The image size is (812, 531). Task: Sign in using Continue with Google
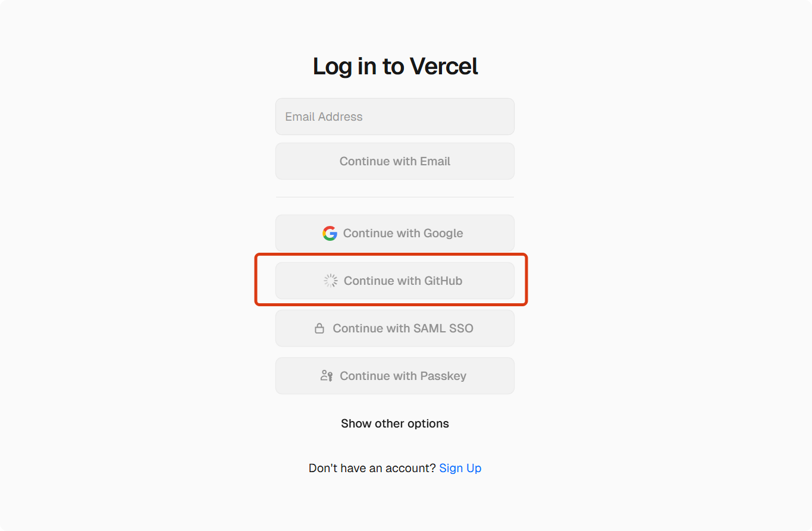[395, 233]
